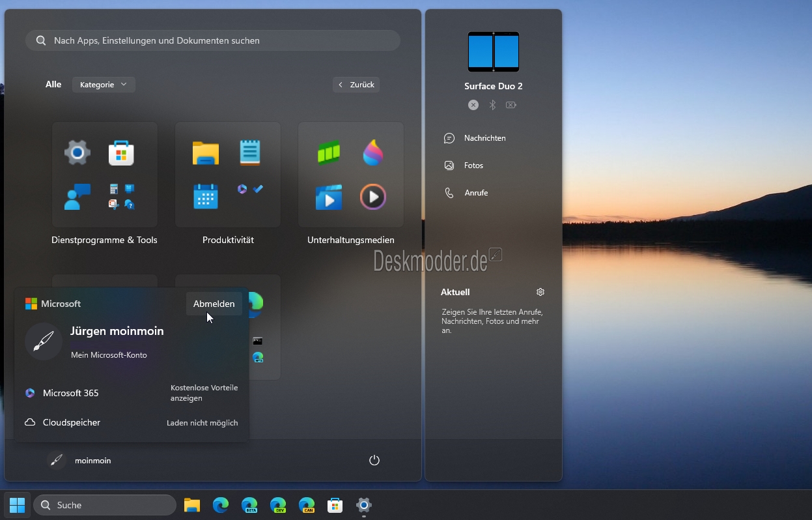Launch Edge Beta from the taskbar

point(249,505)
